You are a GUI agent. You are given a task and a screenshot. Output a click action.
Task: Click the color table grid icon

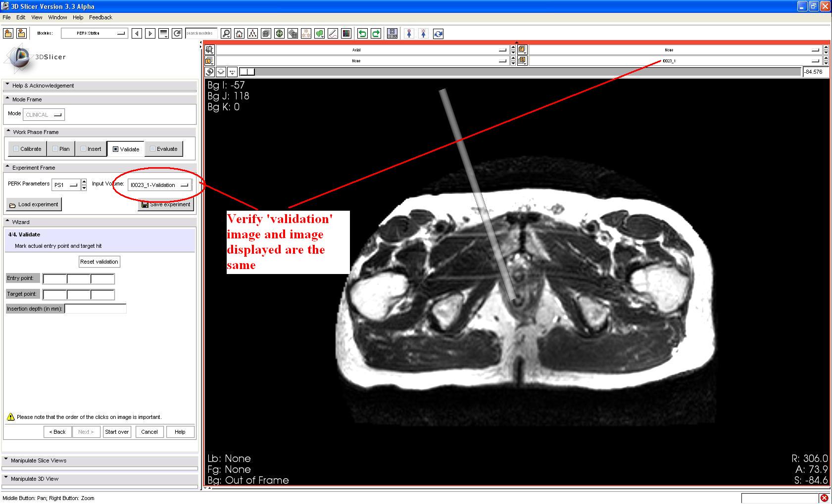point(346,34)
